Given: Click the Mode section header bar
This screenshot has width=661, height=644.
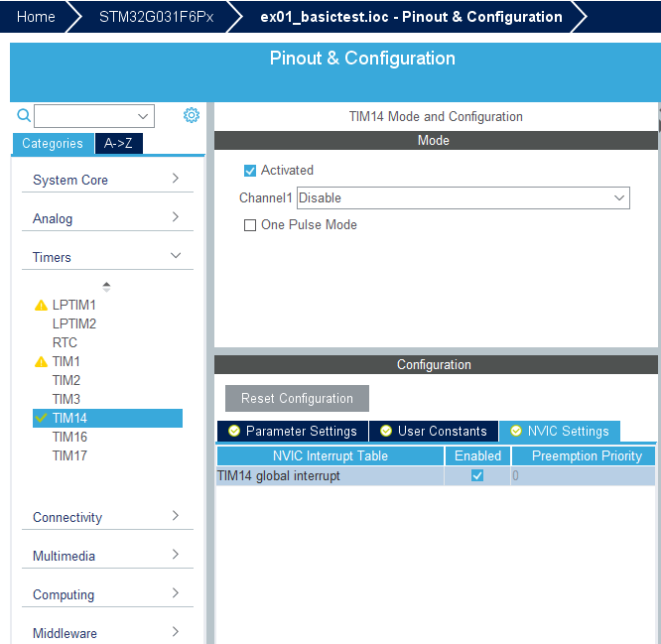Looking at the screenshot, I should click(436, 140).
